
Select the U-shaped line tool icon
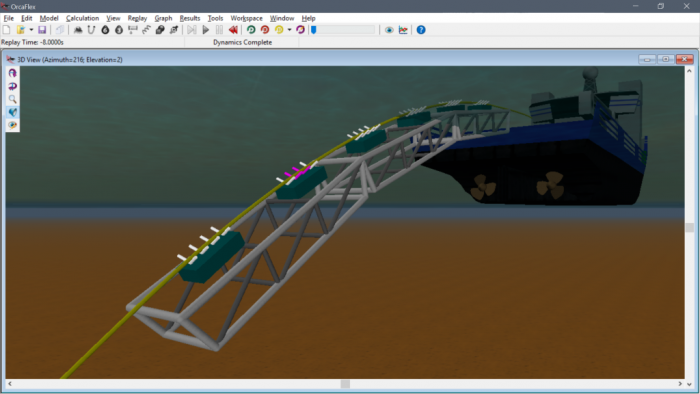pyautogui.click(x=92, y=30)
